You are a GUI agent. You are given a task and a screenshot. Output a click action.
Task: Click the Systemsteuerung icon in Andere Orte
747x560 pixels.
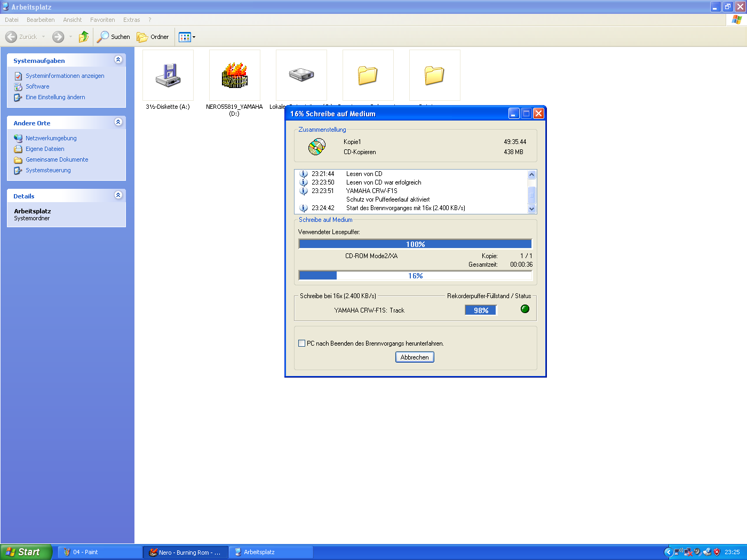[18, 170]
